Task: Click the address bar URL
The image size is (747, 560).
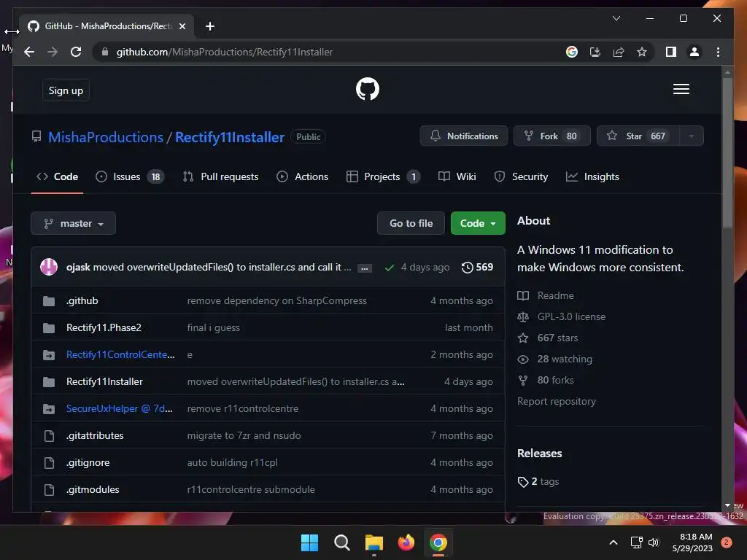Action: pyautogui.click(x=225, y=52)
